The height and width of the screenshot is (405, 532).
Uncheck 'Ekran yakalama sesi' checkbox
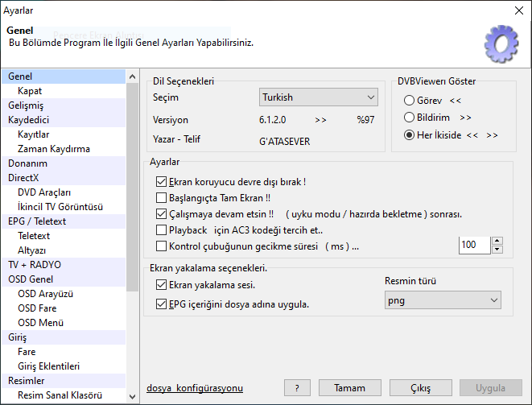tap(161, 284)
